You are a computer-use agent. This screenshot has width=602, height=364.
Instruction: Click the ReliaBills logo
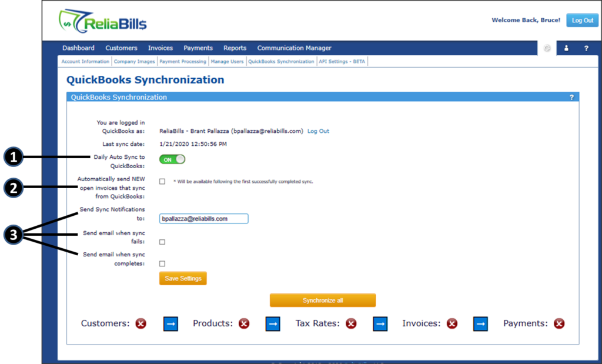102,21
